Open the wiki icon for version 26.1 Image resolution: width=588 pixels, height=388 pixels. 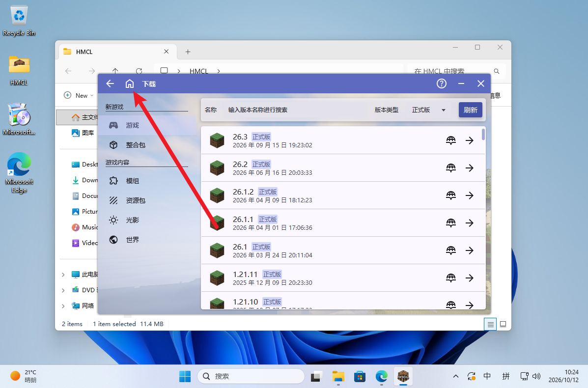coord(451,250)
